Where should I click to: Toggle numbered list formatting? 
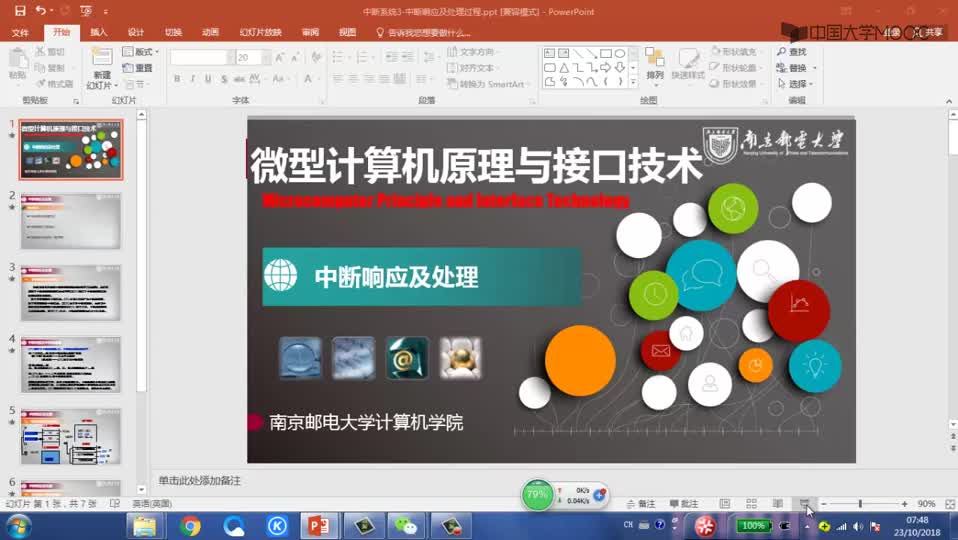coord(364,57)
